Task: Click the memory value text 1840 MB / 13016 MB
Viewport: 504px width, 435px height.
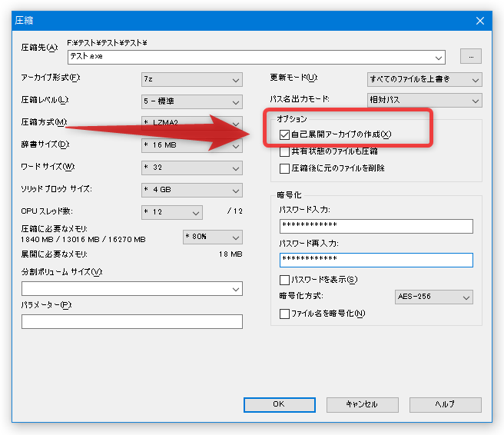Action: pyautogui.click(x=83, y=240)
